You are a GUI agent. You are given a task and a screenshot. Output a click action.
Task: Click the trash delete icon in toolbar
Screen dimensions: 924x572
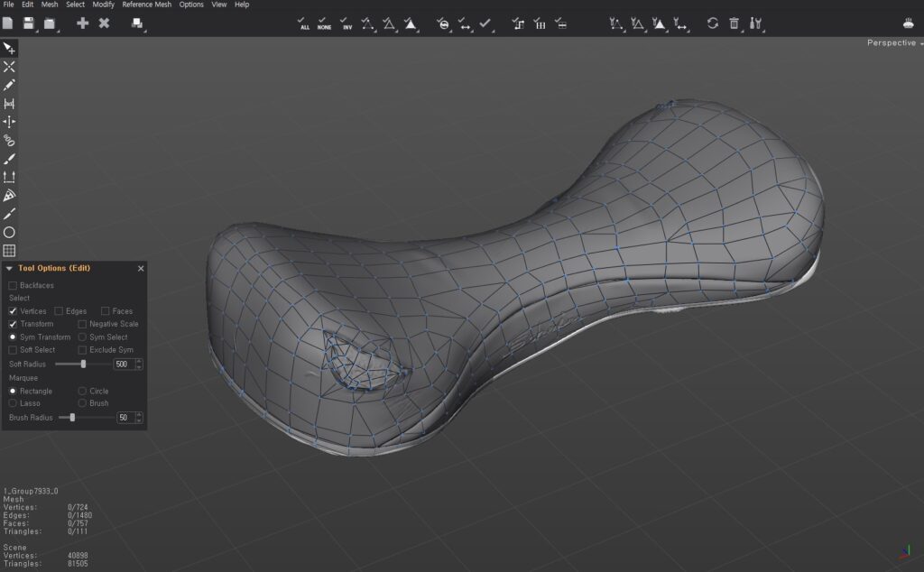click(x=735, y=23)
